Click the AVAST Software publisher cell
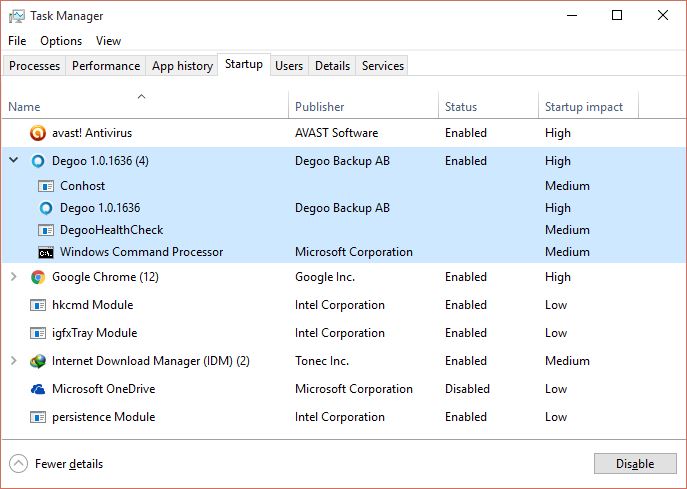This screenshot has width=687, height=489. 336,133
